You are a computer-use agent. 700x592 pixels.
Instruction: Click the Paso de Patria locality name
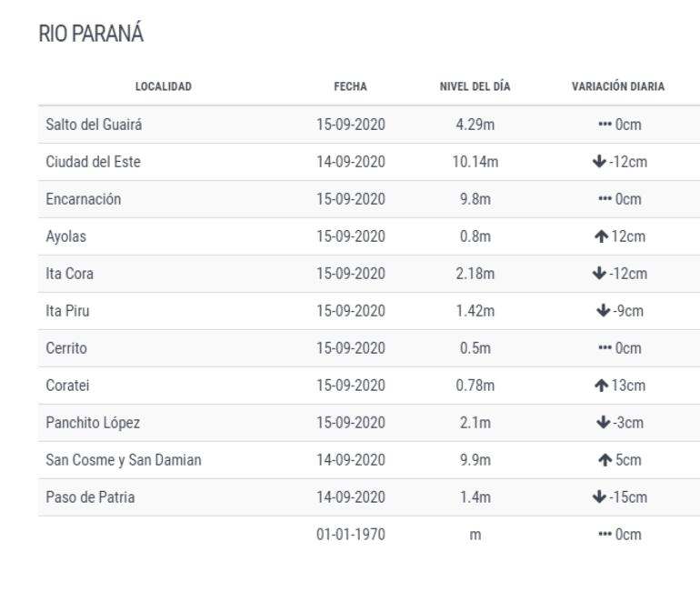click(90, 497)
